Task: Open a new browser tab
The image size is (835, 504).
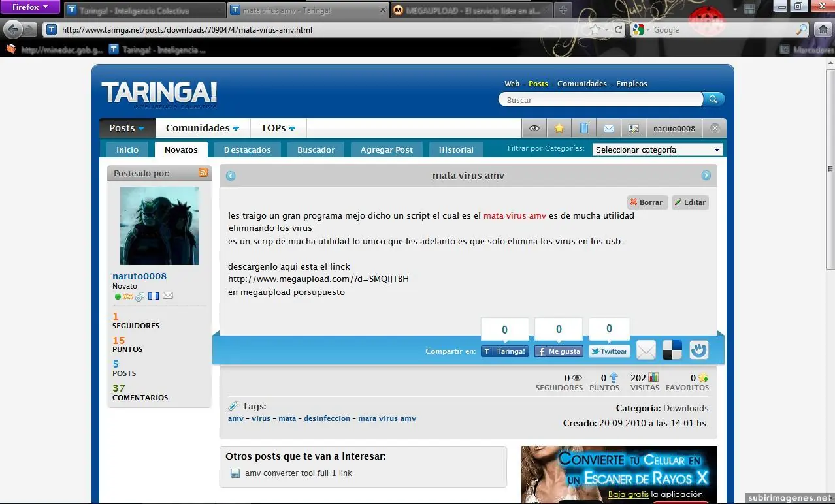Action: pyautogui.click(x=563, y=10)
